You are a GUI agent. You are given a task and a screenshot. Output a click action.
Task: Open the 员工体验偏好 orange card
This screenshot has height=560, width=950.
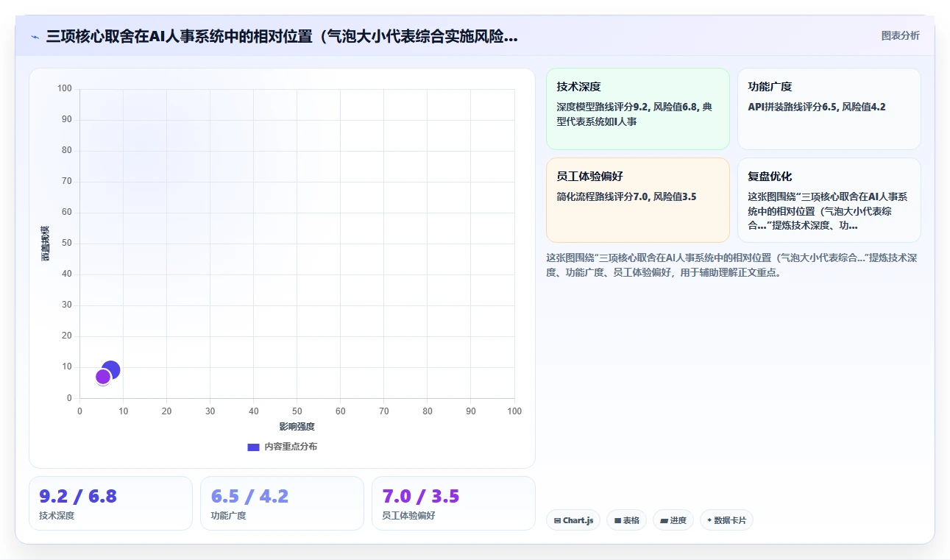coord(637,200)
